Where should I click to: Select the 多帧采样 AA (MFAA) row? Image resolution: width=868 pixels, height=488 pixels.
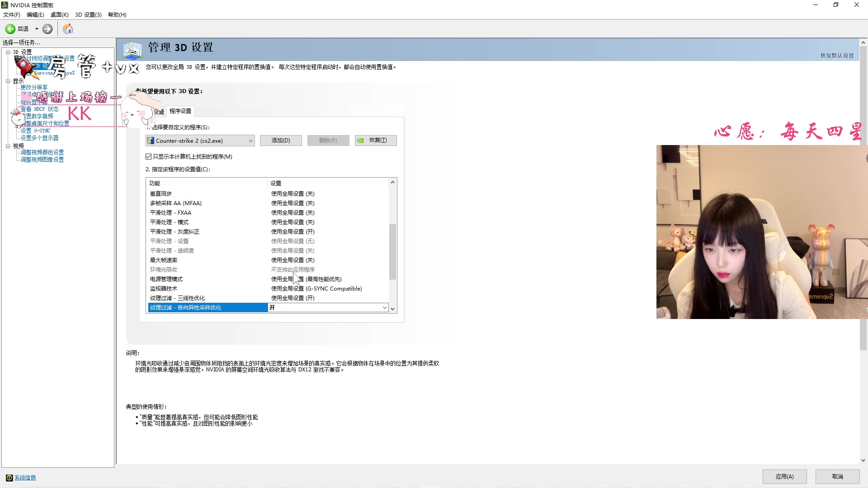point(268,203)
